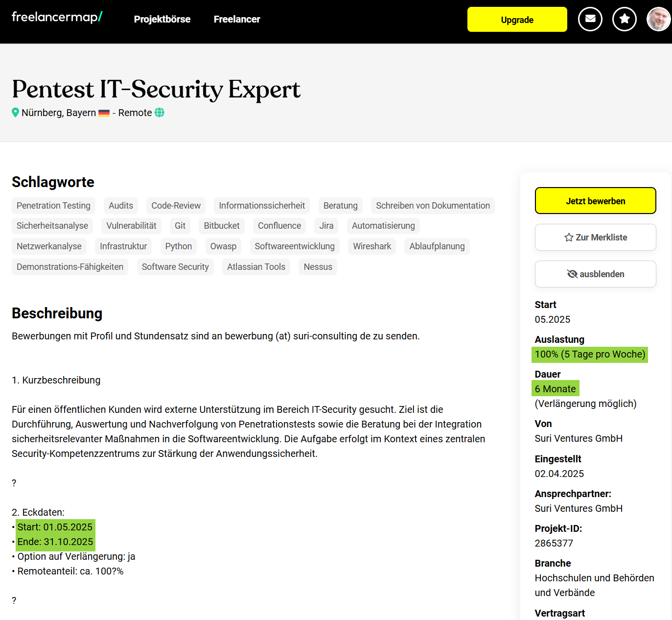Open the user profile avatar

point(658,19)
